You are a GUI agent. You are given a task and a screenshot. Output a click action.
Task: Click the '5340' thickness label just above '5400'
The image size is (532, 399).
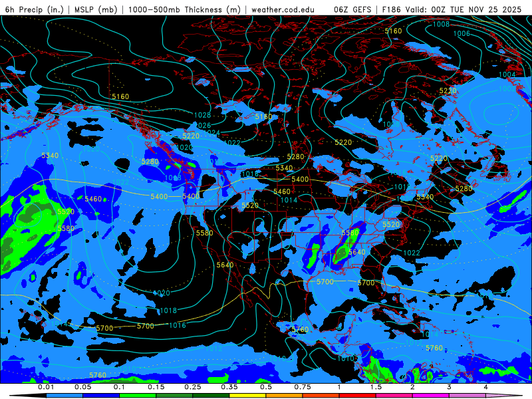(x=284, y=168)
